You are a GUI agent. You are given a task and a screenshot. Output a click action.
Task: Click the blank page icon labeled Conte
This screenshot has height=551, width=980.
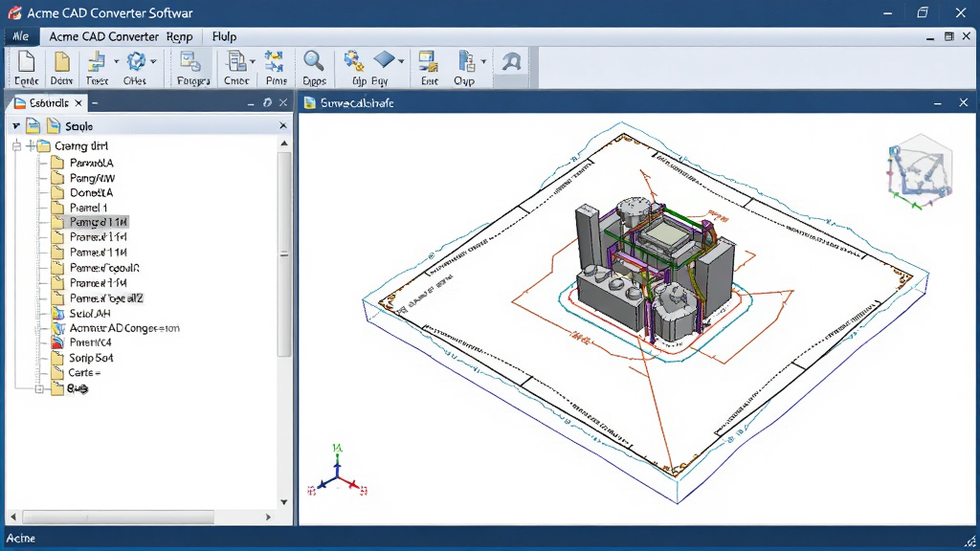pyautogui.click(x=26, y=62)
